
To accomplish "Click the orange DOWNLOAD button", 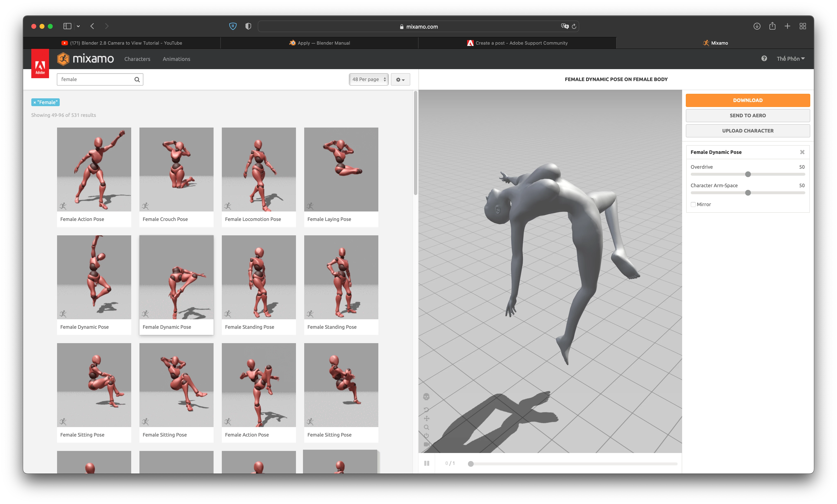I will click(x=747, y=100).
